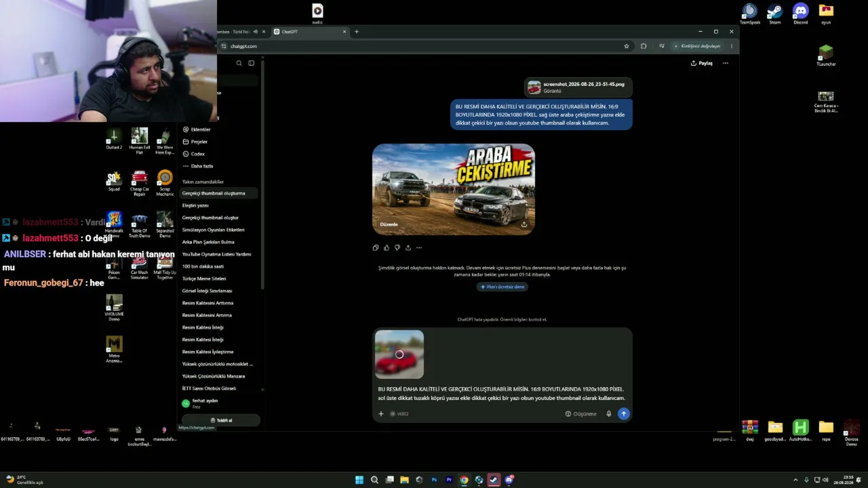View site information icon in address bar

(224, 46)
